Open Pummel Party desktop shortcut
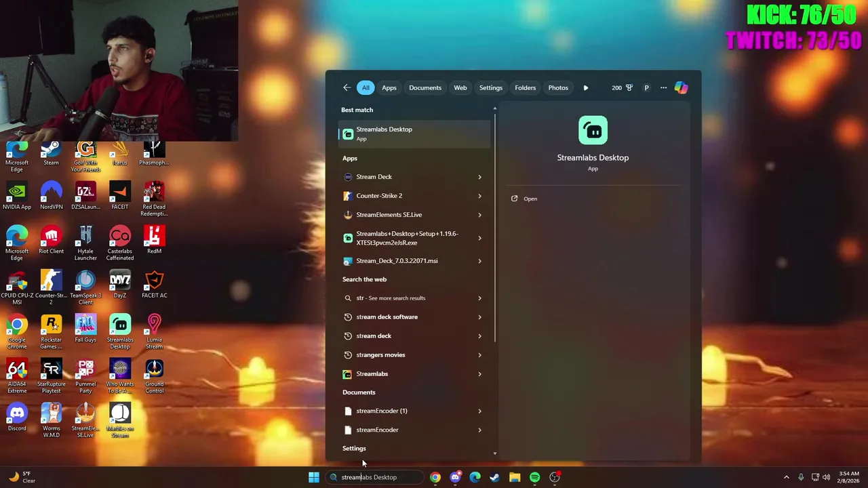The width and height of the screenshot is (868, 488). (x=85, y=376)
